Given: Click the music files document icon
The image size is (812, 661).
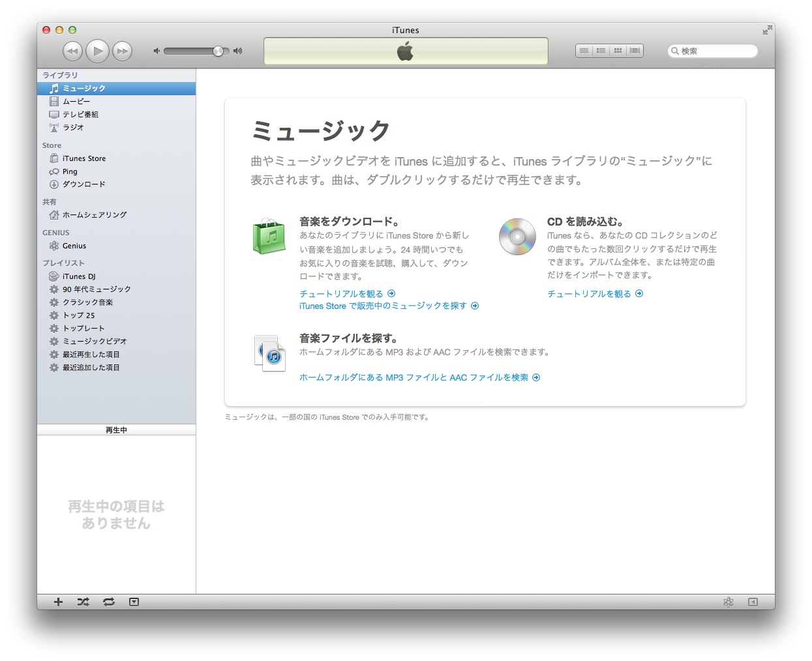Looking at the screenshot, I should click(269, 353).
